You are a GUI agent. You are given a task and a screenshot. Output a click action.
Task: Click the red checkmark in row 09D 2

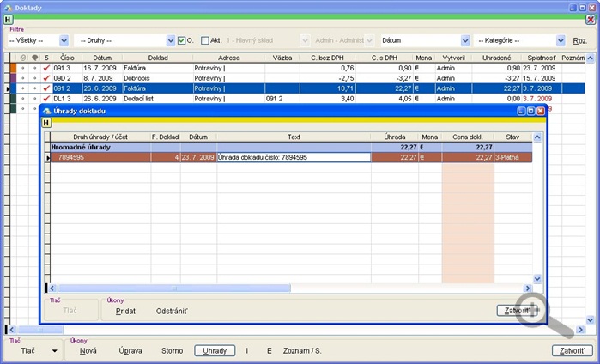(46, 78)
